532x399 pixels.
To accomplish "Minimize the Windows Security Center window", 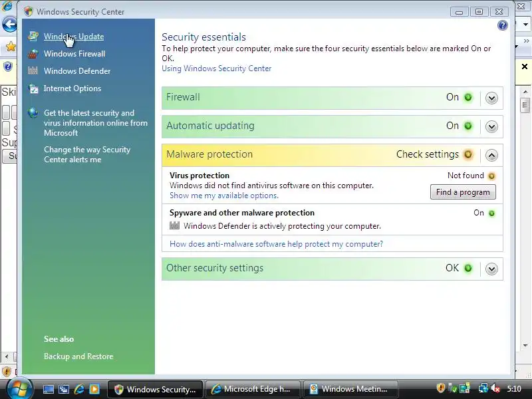I will click(x=459, y=12).
